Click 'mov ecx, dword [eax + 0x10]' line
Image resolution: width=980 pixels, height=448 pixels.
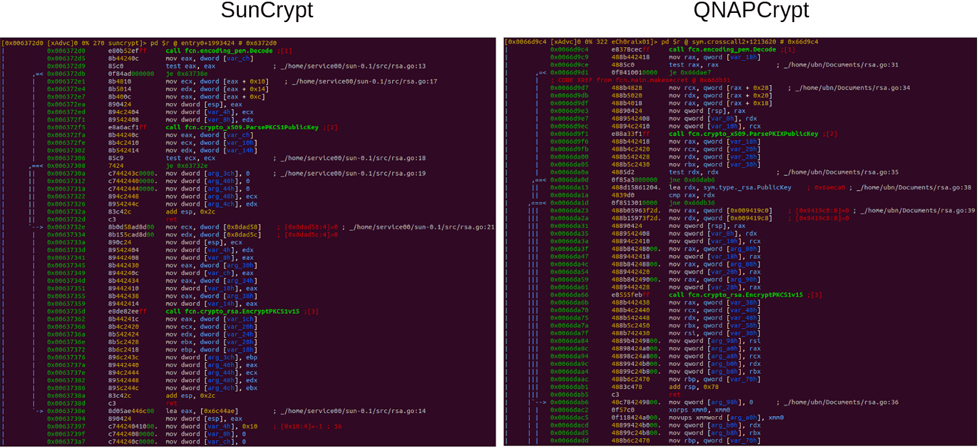pyautogui.click(x=217, y=82)
